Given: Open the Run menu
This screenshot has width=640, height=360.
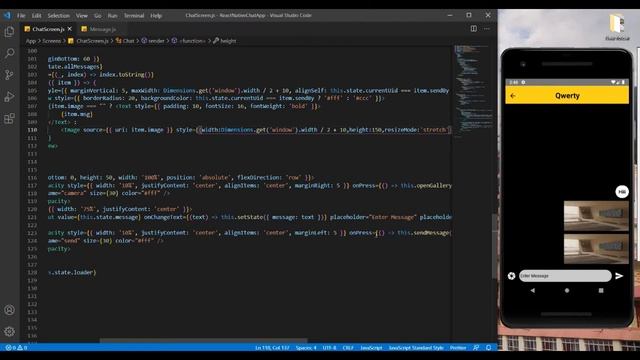Looking at the screenshot, I should pyautogui.click(x=112, y=16).
